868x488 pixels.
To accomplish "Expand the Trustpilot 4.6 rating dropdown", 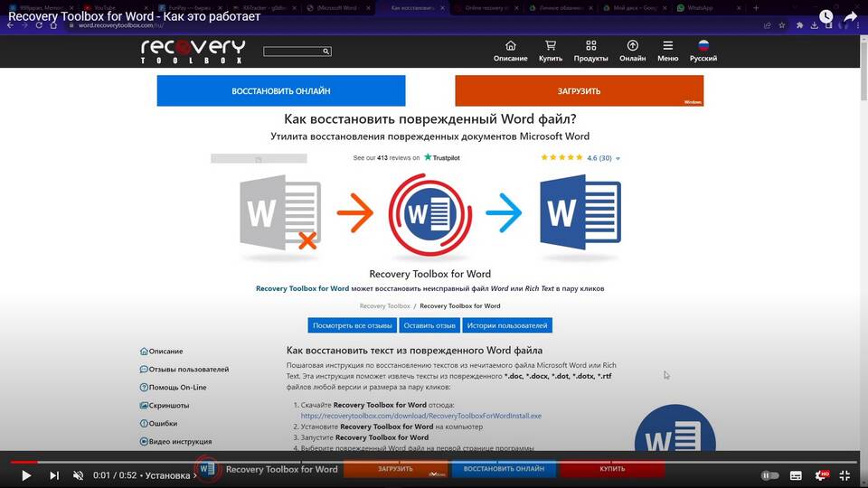I will point(618,158).
